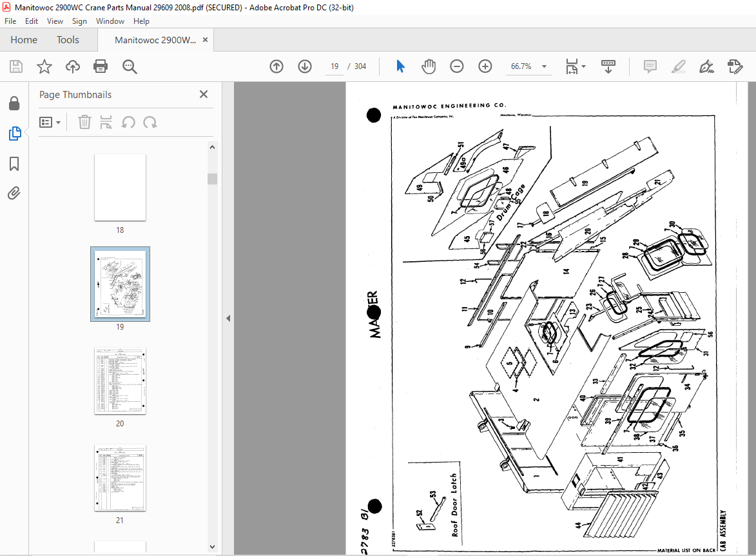Click the 66.7% zoom value field
This screenshot has width=756, height=556.
pyautogui.click(x=521, y=66)
